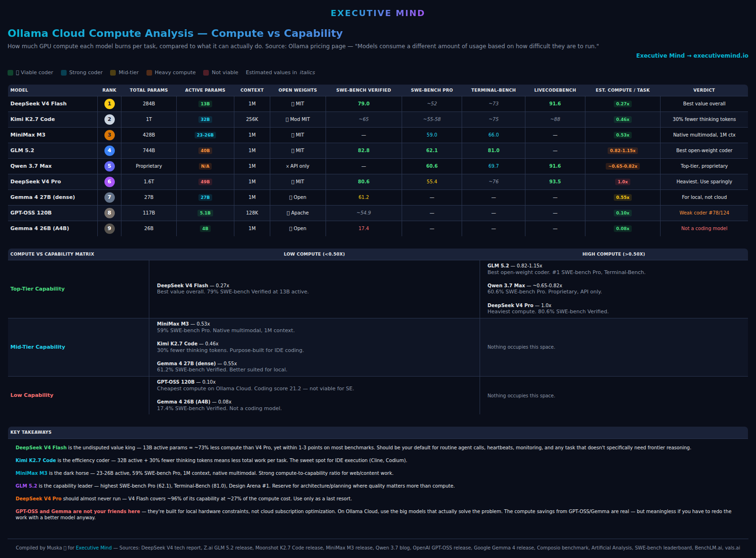This screenshot has width=756, height=558.
Task: Click the 32B active params badge
Action: [205, 120]
